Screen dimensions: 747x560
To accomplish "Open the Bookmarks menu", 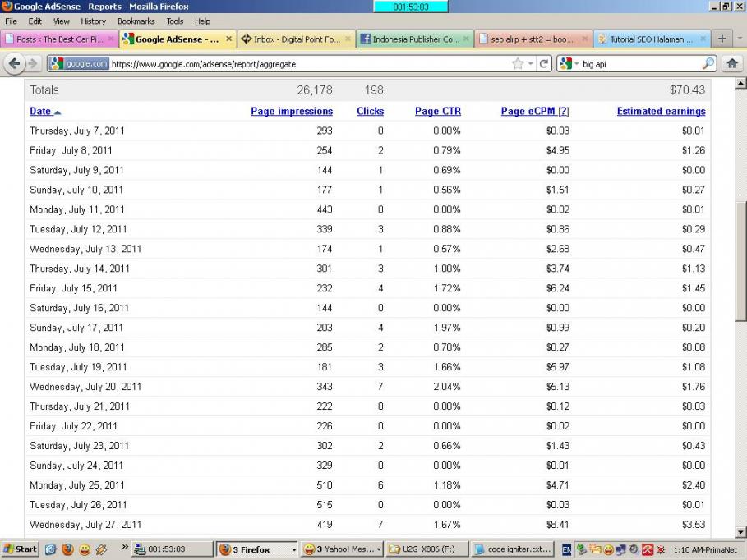I will pyautogui.click(x=136, y=21).
